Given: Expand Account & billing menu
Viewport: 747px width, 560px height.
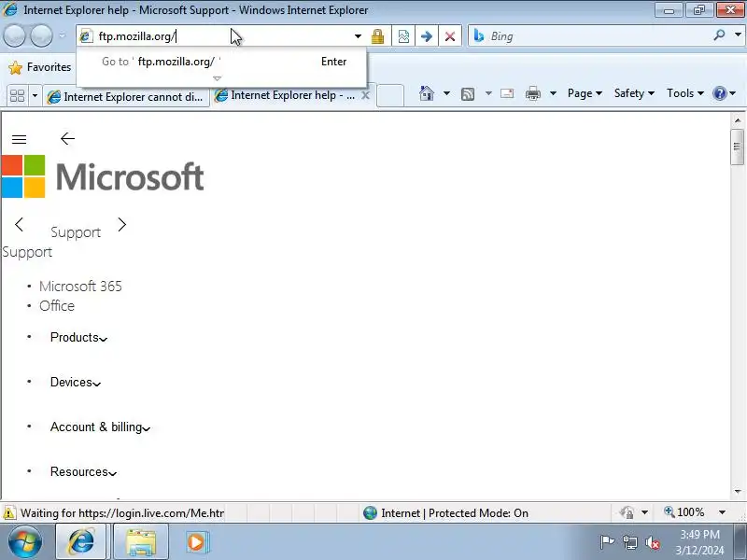Looking at the screenshot, I should point(100,427).
